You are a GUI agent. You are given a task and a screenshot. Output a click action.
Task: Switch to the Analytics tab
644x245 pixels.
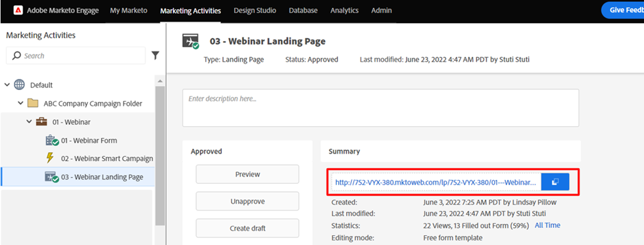(344, 11)
